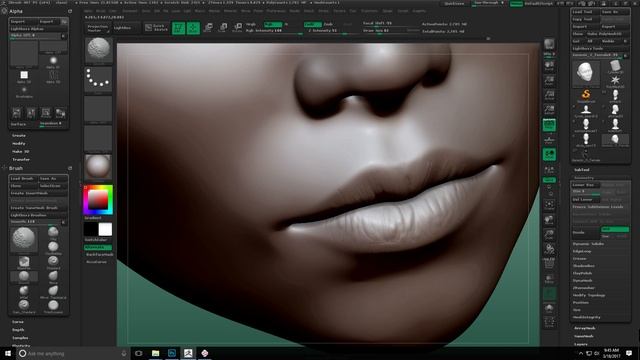
Task: Expand ShadowBox section
Action: click(x=584, y=266)
